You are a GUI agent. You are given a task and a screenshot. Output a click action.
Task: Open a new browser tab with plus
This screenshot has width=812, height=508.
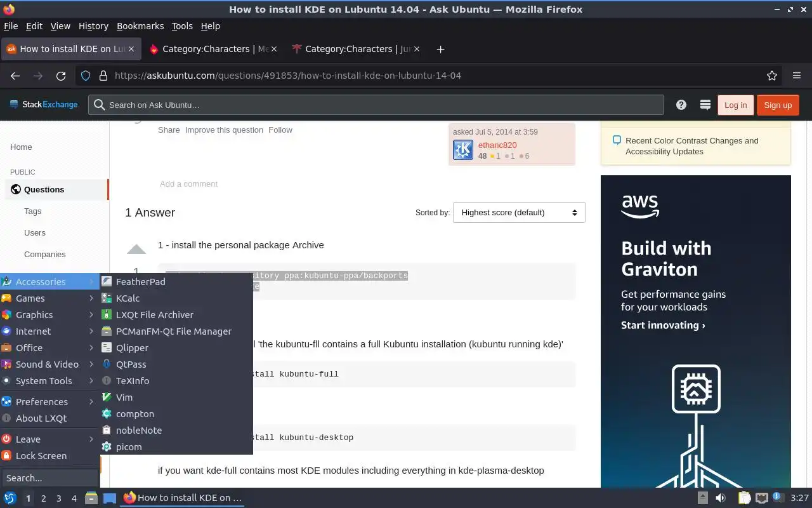pyautogui.click(x=440, y=49)
